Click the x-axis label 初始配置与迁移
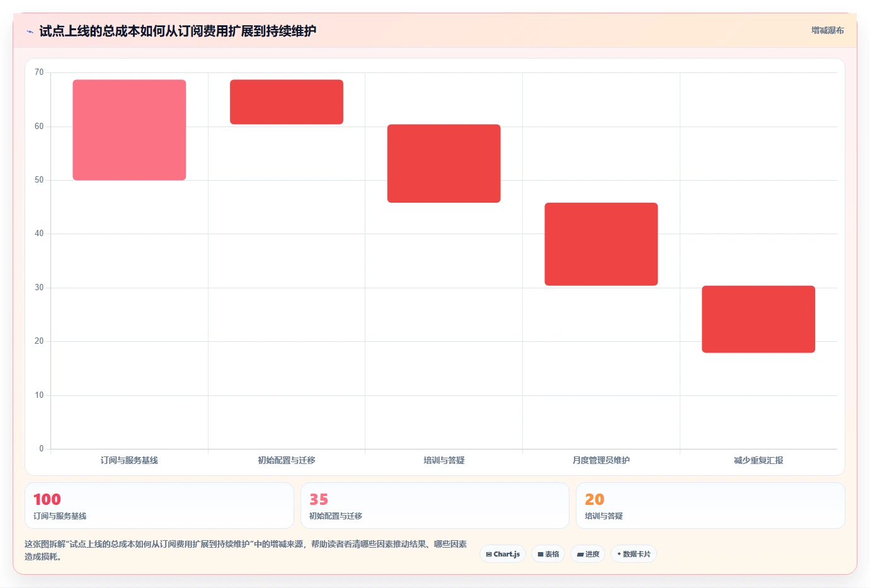This screenshot has height=588, width=870. (287, 460)
